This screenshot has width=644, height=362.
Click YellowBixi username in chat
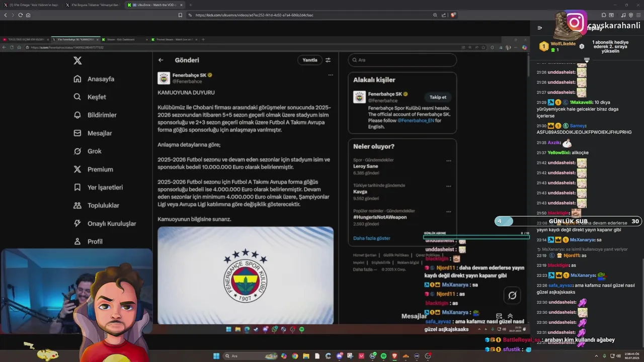pyautogui.click(x=558, y=153)
